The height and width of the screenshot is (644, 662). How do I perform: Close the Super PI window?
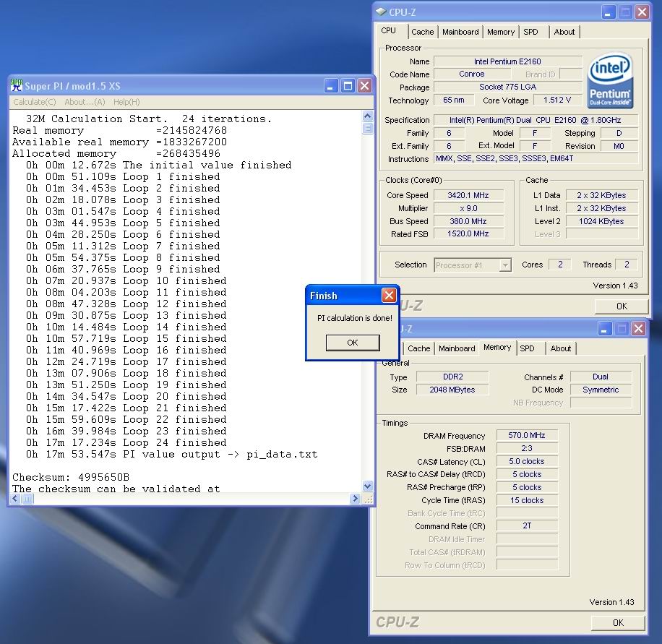[364, 86]
